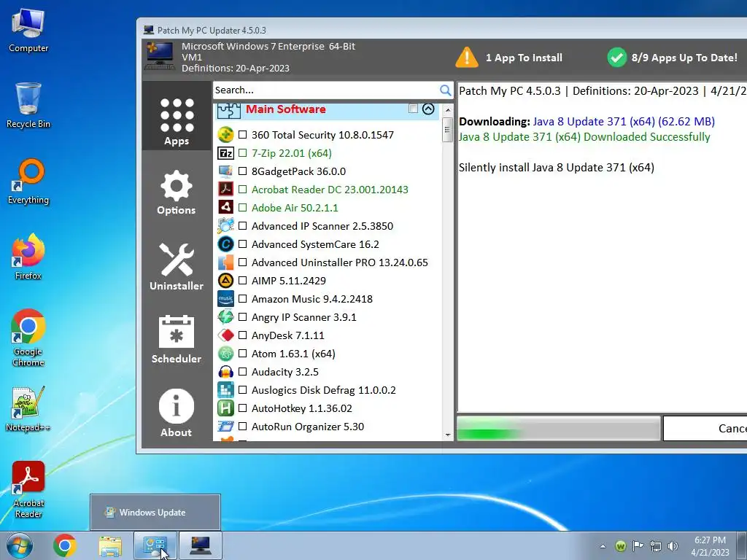Check AutoHotkey 1.1.36.02 box
This screenshot has width=747, height=560.
[242, 408]
